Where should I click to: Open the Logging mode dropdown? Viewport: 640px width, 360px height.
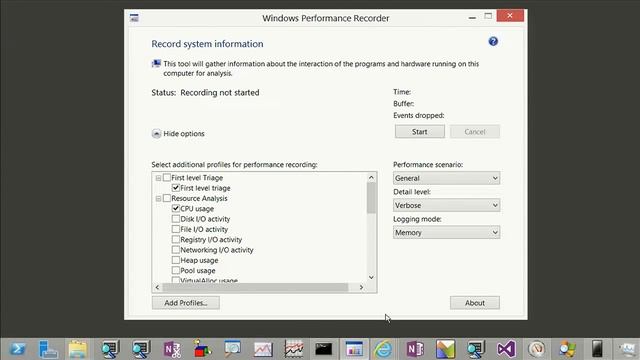[x=447, y=233]
